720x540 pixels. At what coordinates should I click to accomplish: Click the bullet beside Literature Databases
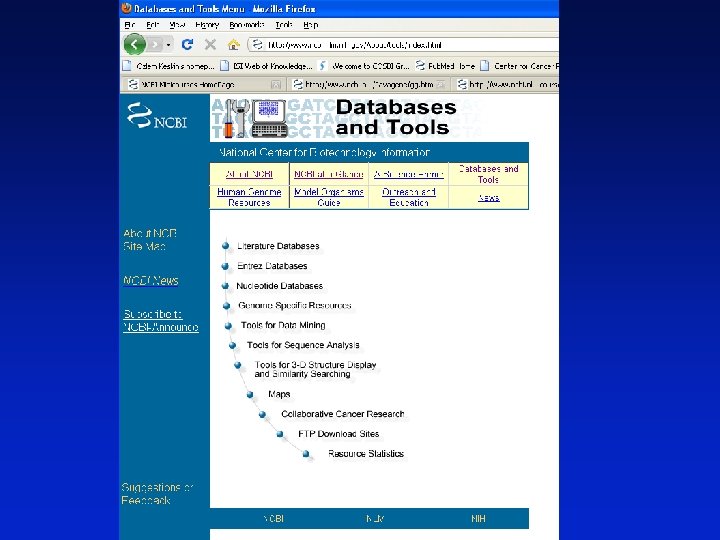pyautogui.click(x=225, y=246)
